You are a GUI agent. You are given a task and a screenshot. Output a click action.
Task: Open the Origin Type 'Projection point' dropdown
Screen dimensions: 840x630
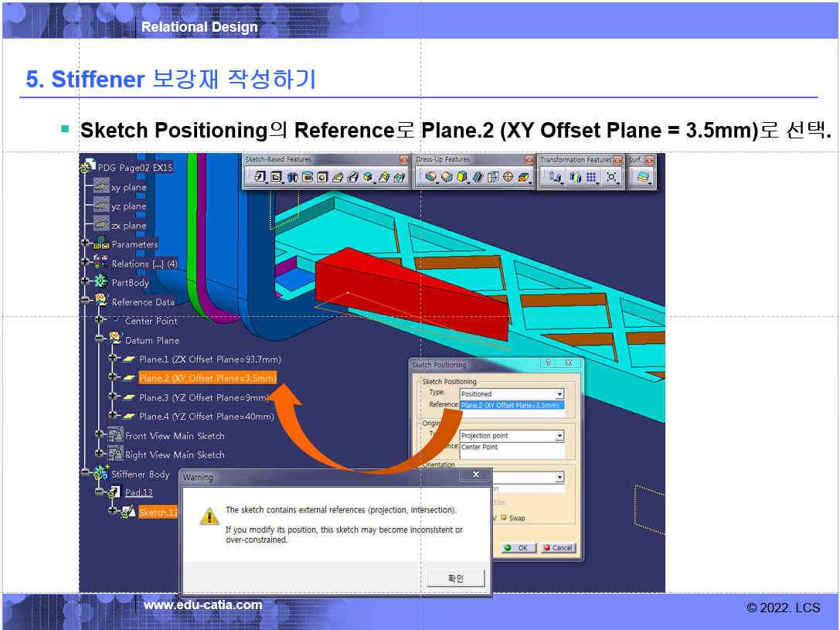pyautogui.click(x=559, y=436)
